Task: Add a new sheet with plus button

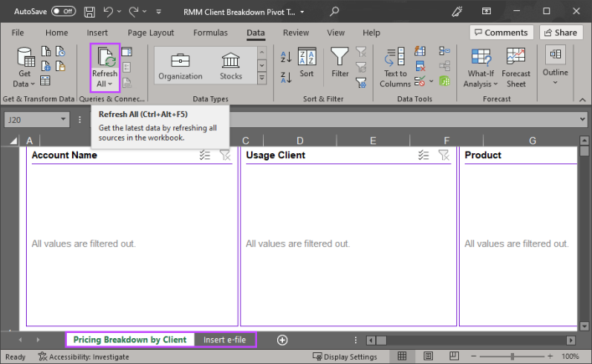Action: [282, 340]
